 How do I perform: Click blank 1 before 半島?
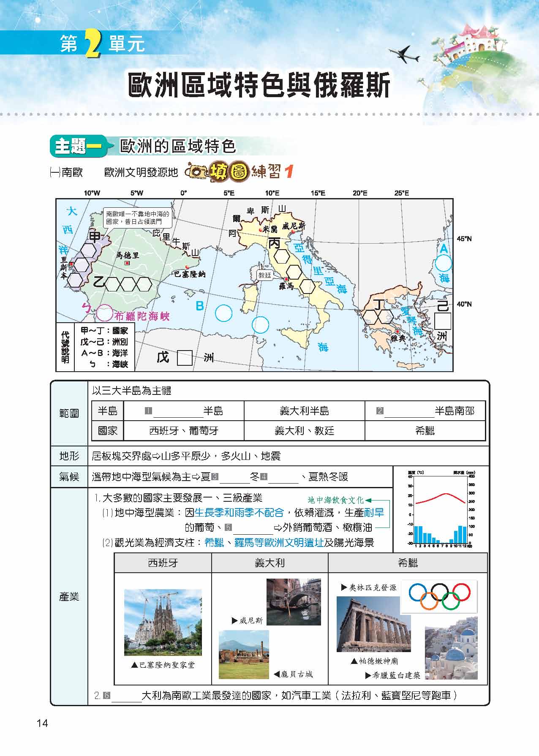coord(177,411)
